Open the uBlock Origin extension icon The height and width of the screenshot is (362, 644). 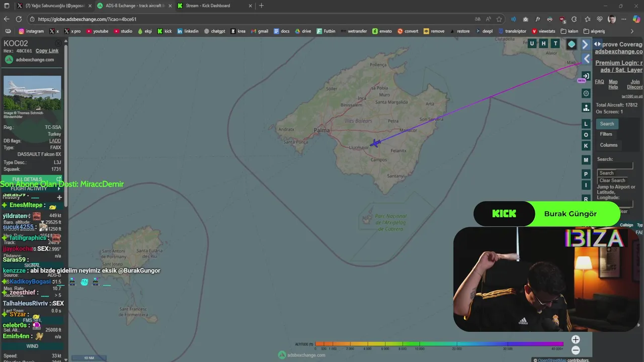(x=562, y=19)
